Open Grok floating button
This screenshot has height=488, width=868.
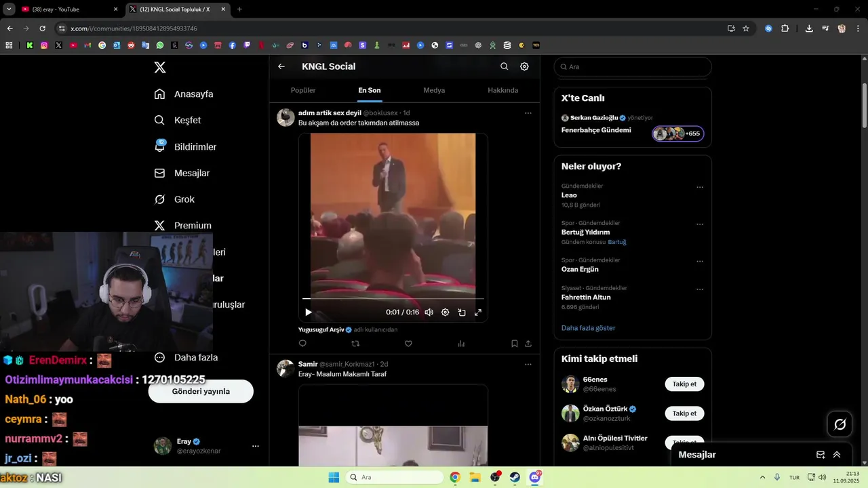pyautogui.click(x=840, y=424)
